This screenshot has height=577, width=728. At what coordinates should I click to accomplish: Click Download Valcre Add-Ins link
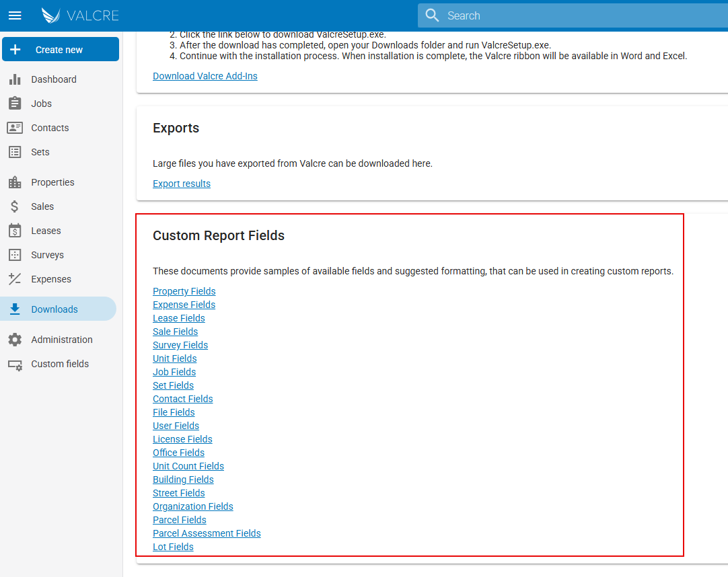pyautogui.click(x=205, y=76)
